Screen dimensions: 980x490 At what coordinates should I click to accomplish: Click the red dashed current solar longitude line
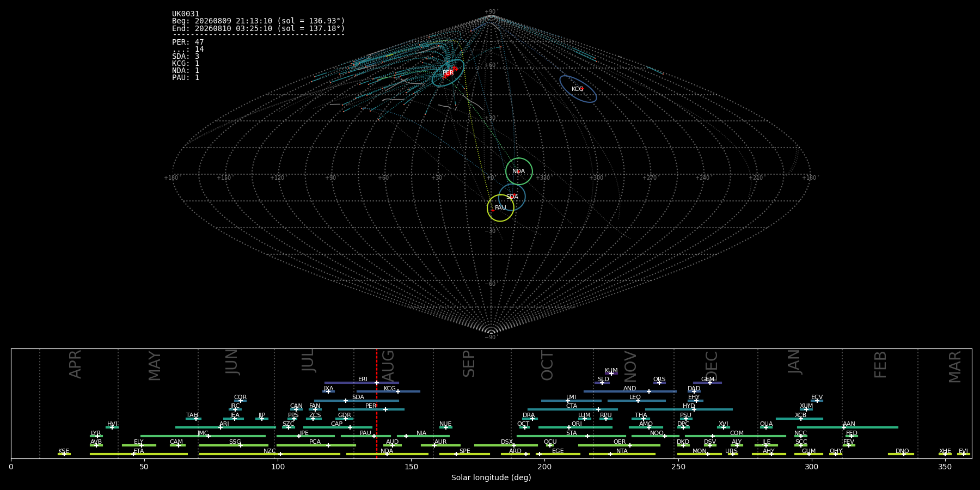[376, 403]
